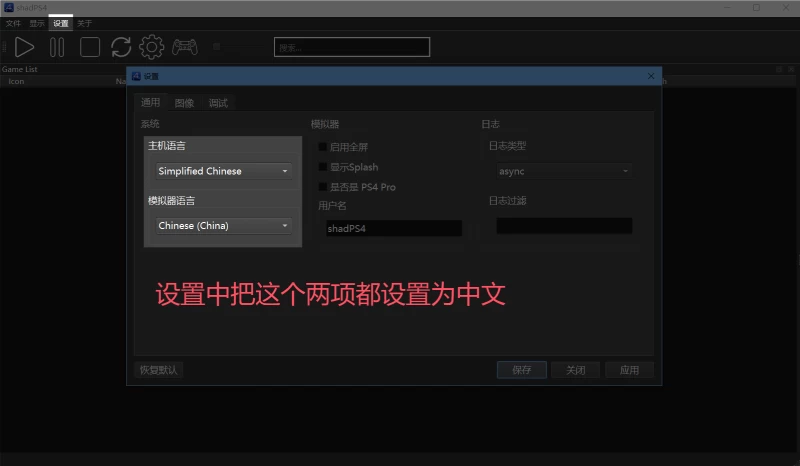Click the Pause icon in the toolbar
Image resolution: width=800 pixels, height=466 pixels.
[57, 47]
